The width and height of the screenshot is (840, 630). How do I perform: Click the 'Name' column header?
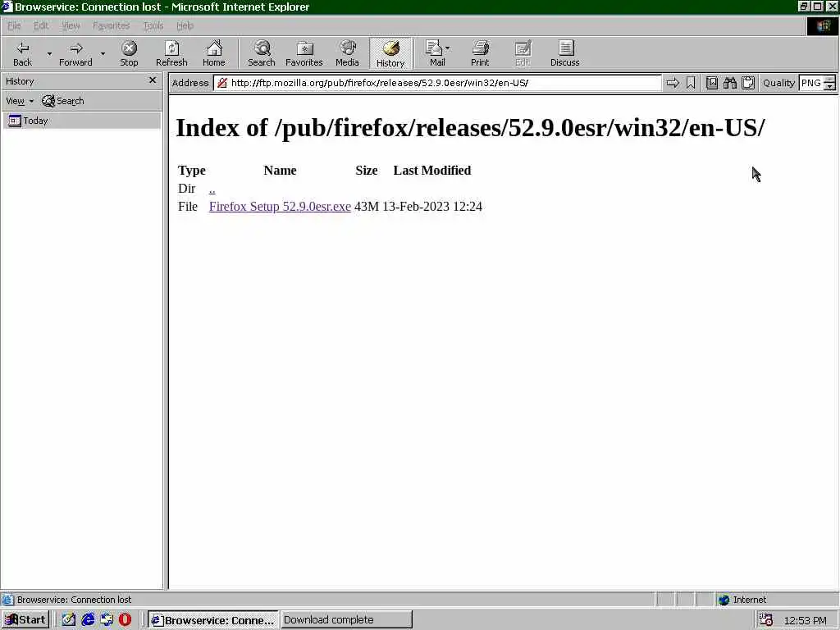(x=280, y=171)
